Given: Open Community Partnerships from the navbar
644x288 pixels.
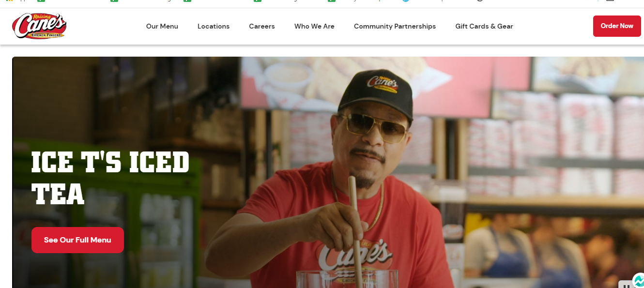Looking at the screenshot, I should coord(395,26).
